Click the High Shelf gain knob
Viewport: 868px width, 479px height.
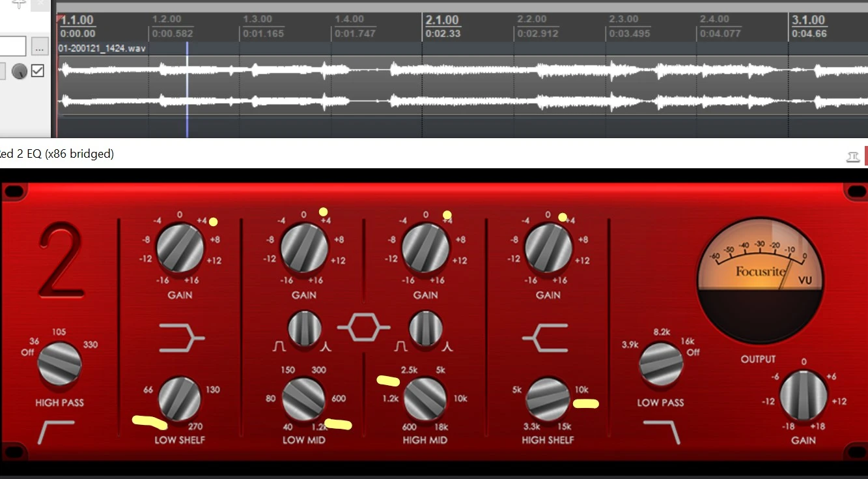[x=548, y=248]
